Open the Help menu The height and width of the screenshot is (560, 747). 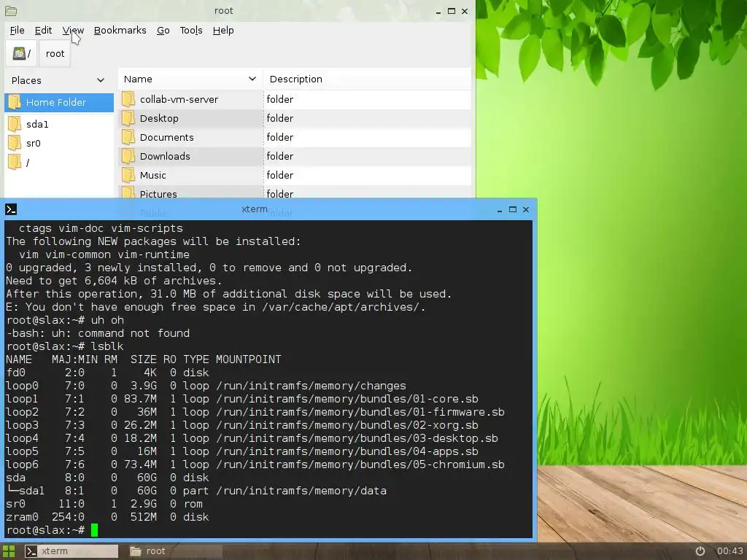[223, 31]
